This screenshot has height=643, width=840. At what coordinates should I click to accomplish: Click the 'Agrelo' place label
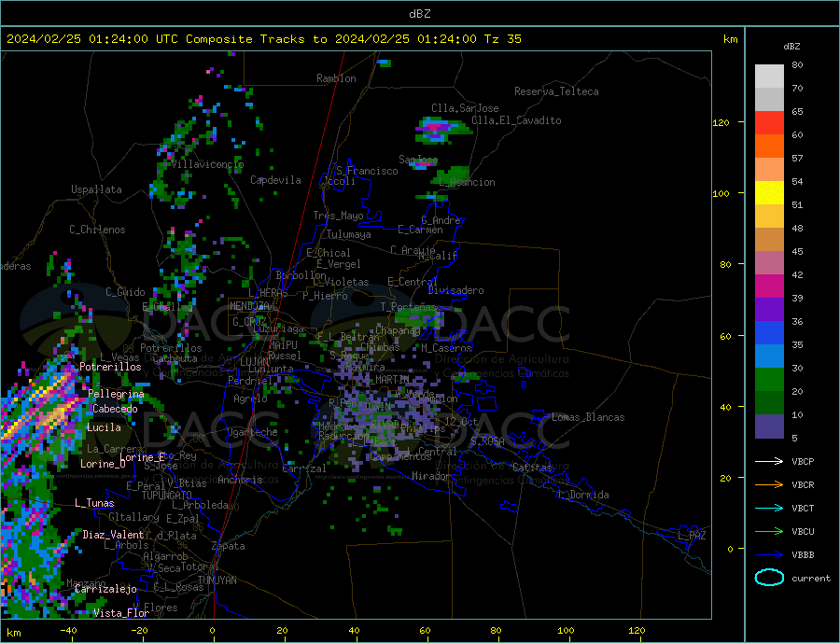(250, 398)
